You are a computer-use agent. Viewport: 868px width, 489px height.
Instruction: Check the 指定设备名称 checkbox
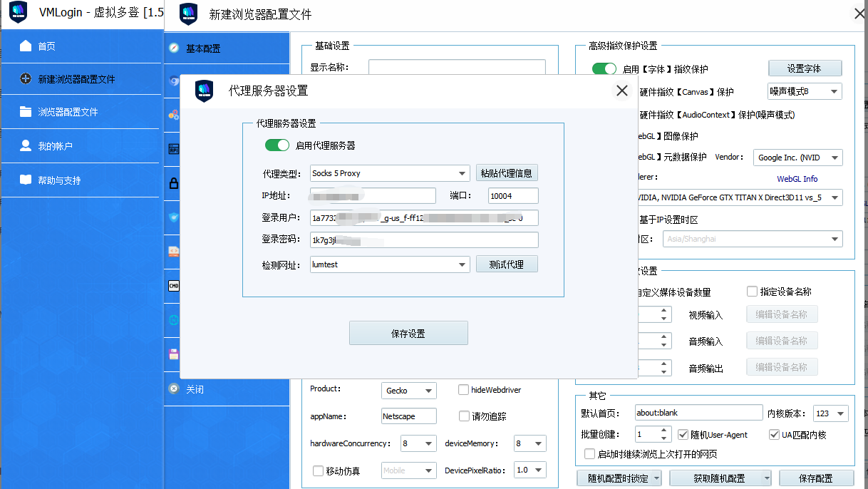[752, 292]
